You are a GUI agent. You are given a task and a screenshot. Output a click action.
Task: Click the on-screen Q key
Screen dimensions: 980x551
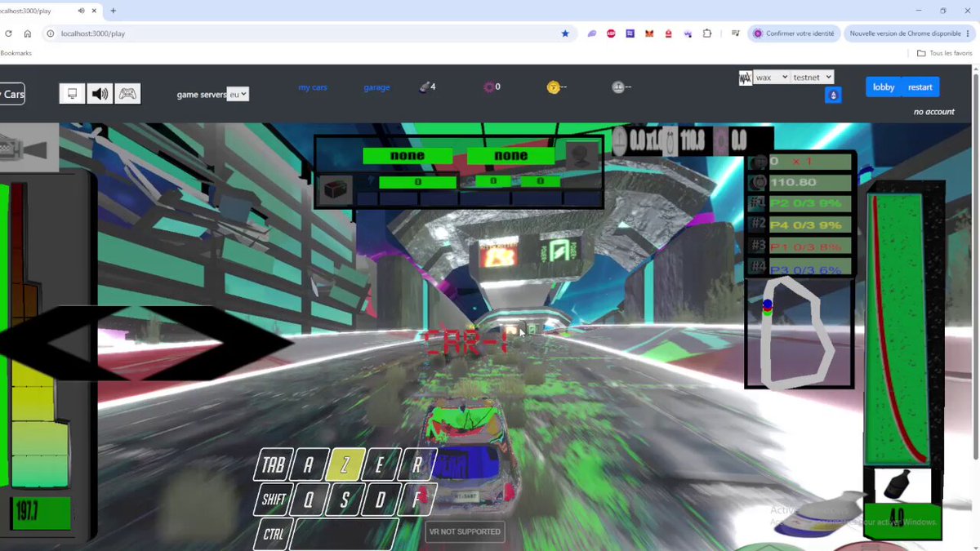tap(309, 500)
